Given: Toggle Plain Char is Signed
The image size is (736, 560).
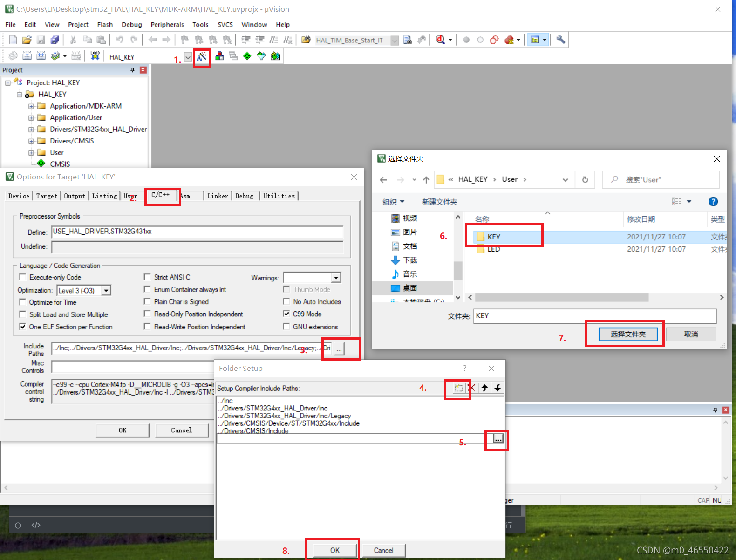Looking at the screenshot, I should [147, 301].
